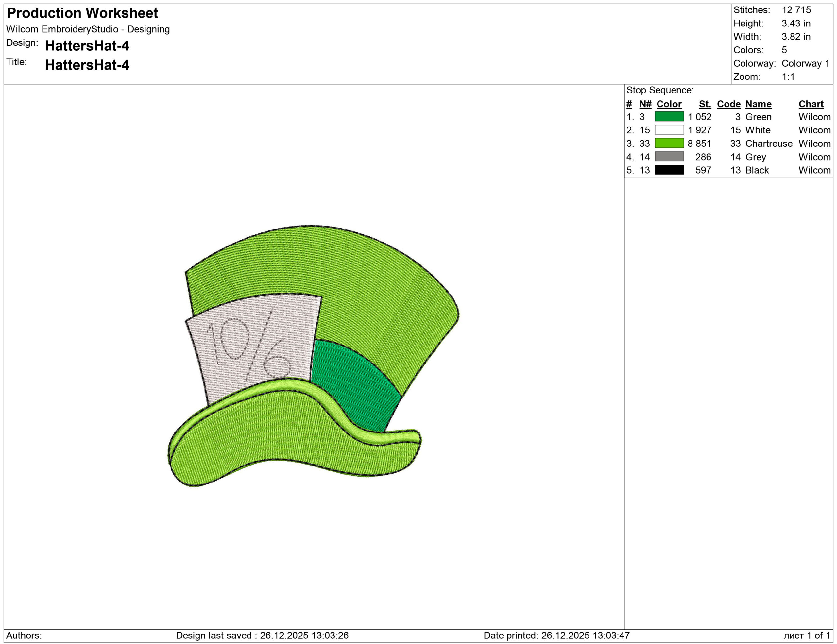Click the 'лист 1 of 1' page indicator
Viewport: 837px width, 644px height.
tap(807, 636)
